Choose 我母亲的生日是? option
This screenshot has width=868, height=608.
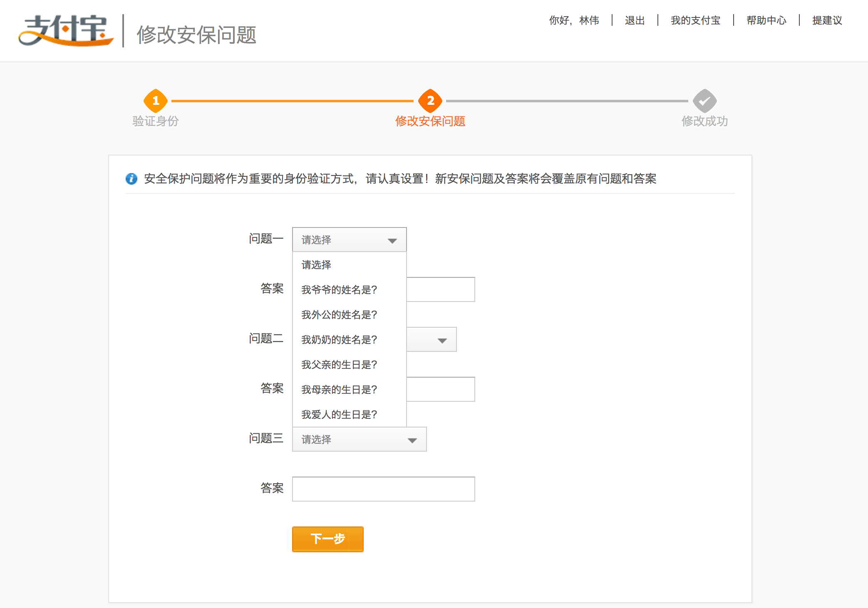pos(339,390)
